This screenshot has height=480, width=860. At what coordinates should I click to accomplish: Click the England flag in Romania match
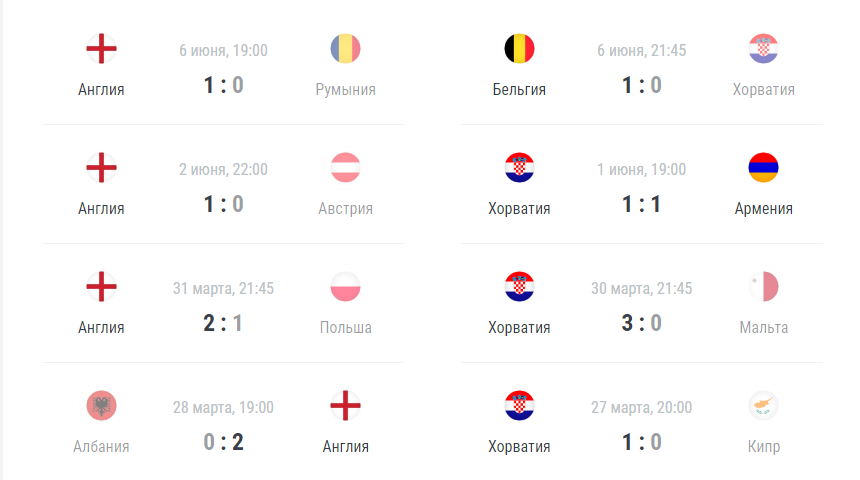101,49
